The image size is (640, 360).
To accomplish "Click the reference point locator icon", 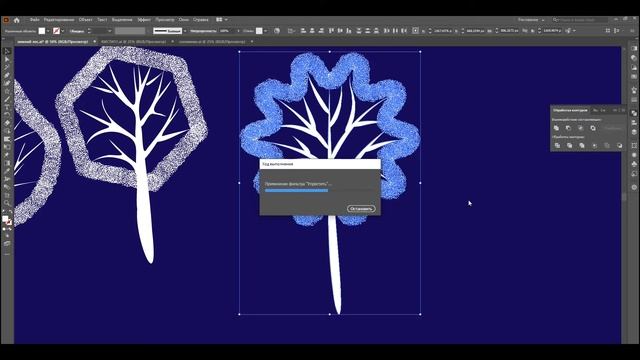I will click(416, 31).
